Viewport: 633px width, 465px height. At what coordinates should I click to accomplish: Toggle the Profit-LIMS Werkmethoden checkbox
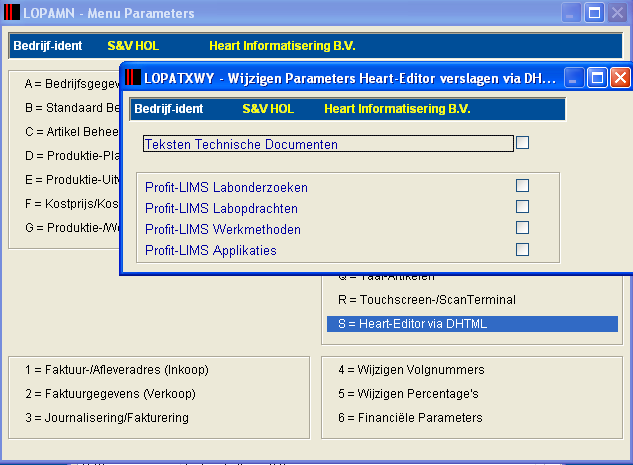[522, 228]
